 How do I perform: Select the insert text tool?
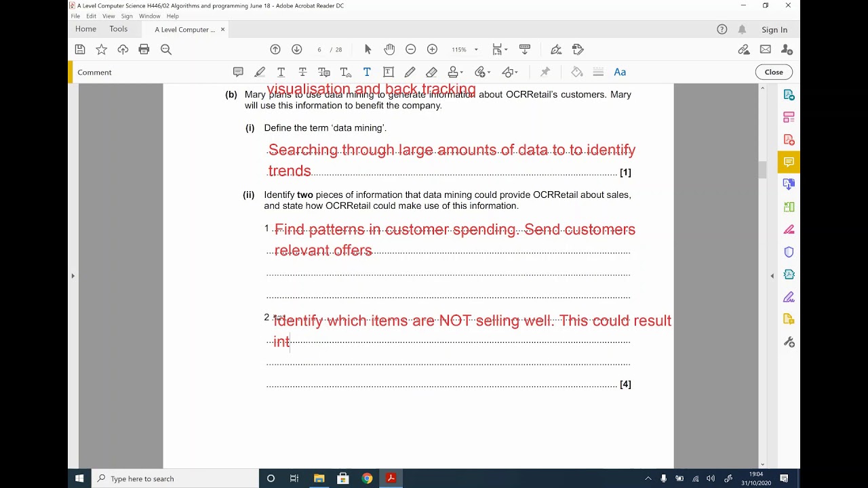point(346,72)
